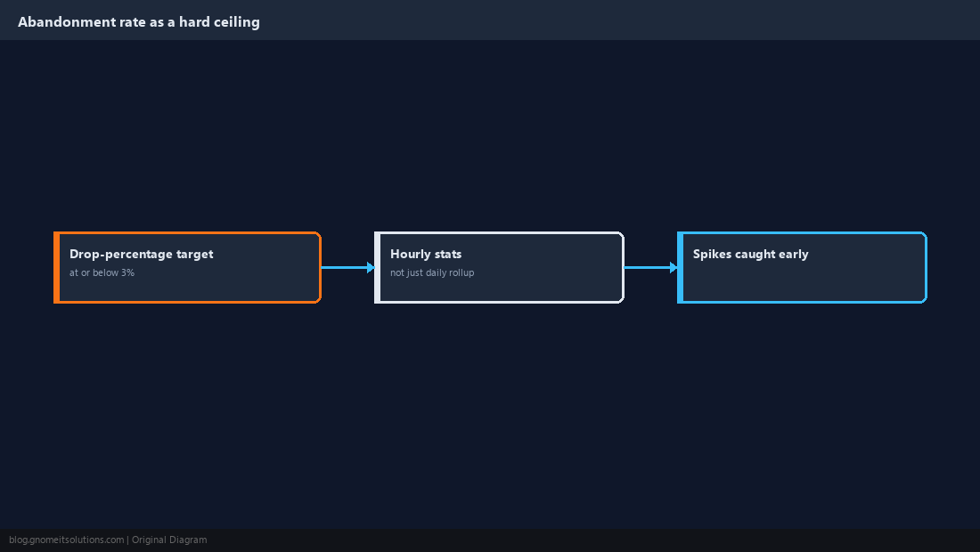Click the 'Abandonment rate as a hard ceiling' title
The width and height of the screenshot is (980, 552).
(x=139, y=22)
